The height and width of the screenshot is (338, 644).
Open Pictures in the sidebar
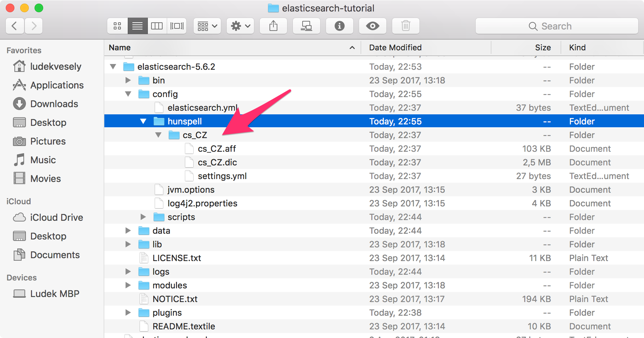[x=39, y=141]
